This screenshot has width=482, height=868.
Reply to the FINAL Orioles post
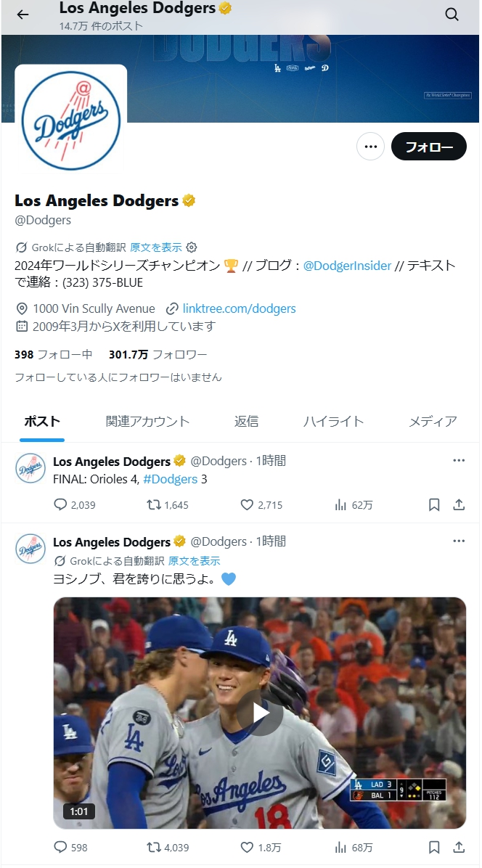(60, 504)
